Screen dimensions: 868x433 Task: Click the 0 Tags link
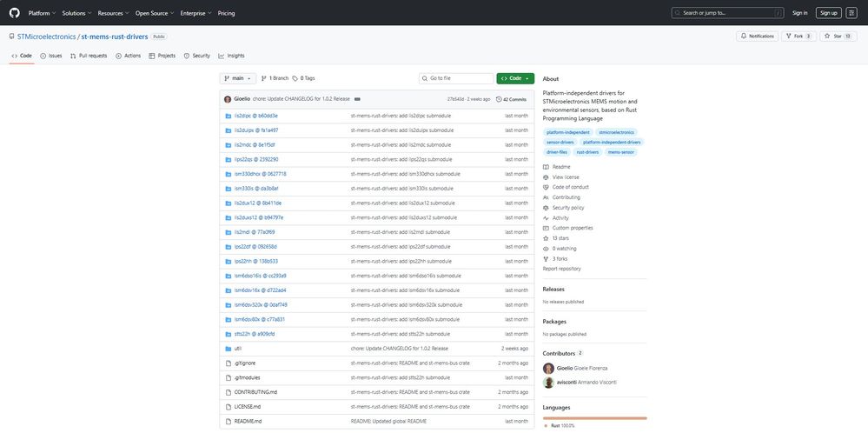point(303,78)
